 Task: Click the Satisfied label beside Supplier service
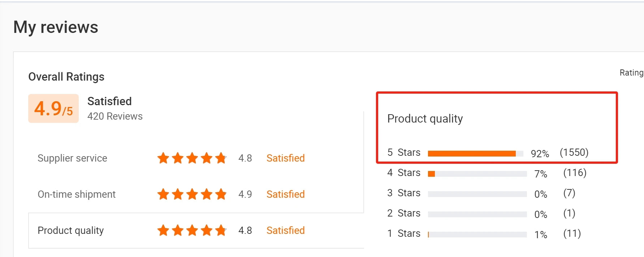[x=285, y=158]
